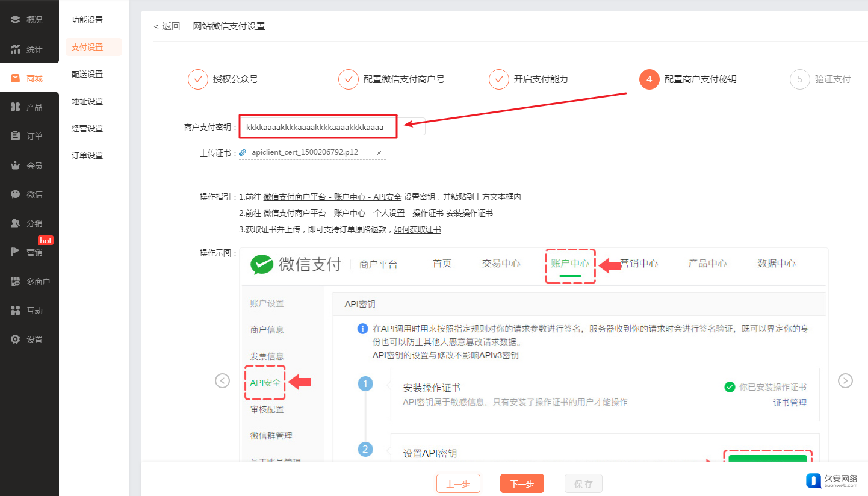The height and width of the screenshot is (496, 868).
Task: Open the 多商户 multi-merchant sidebar item
Action: pyautogui.click(x=29, y=282)
